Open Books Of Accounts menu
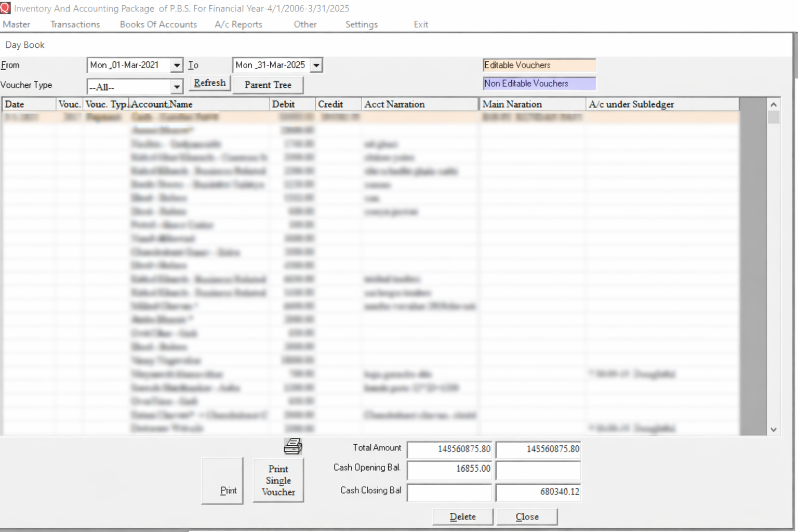 tap(158, 24)
